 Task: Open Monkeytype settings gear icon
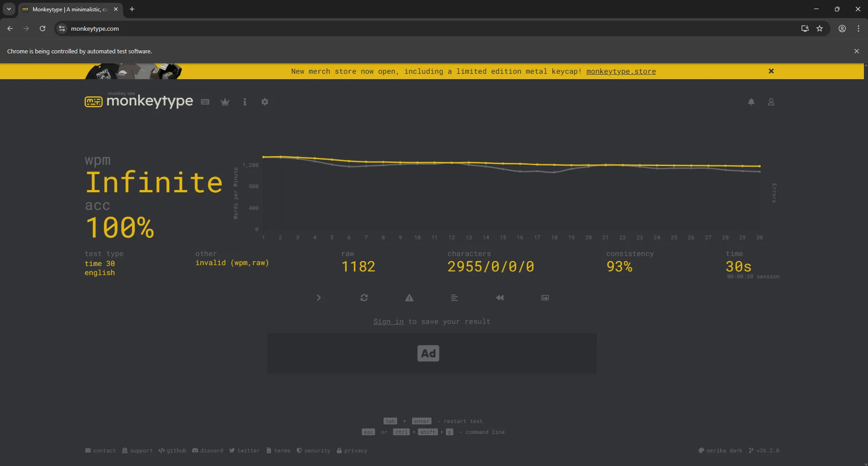click(265, 102)
